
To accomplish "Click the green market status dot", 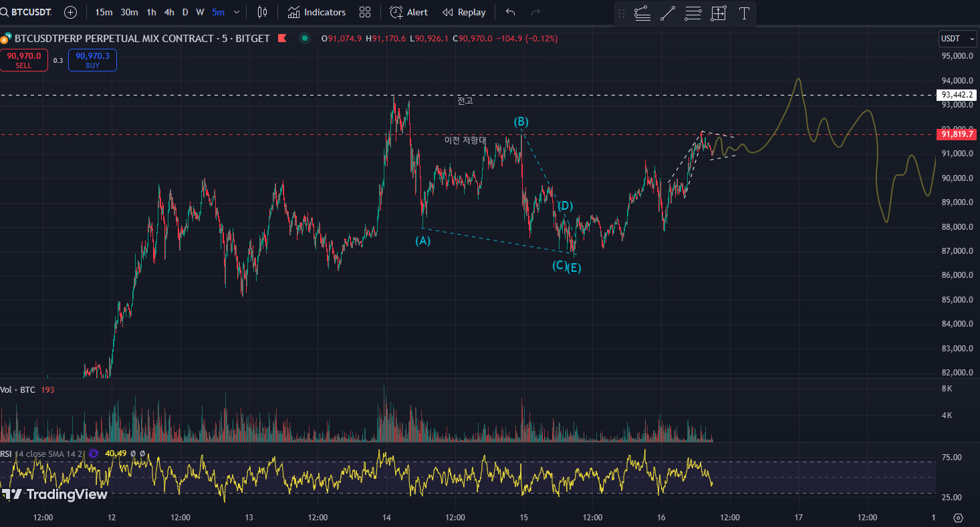I will (x=305, y=39).
